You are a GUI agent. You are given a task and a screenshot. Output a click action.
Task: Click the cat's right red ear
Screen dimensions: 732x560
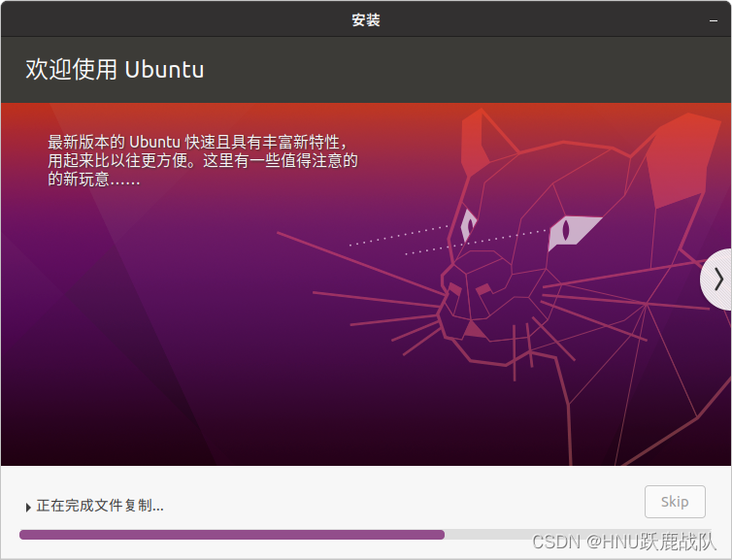pos(683,158)
